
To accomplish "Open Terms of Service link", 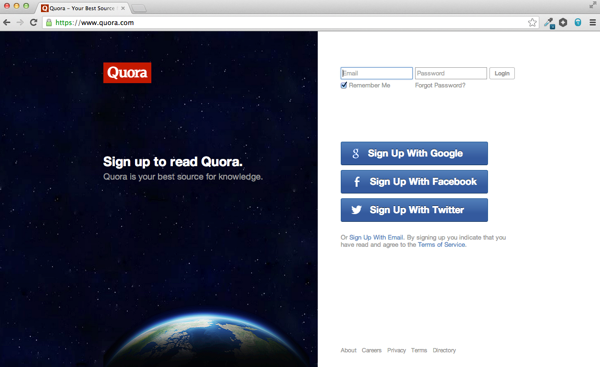I will pos(442,245).
